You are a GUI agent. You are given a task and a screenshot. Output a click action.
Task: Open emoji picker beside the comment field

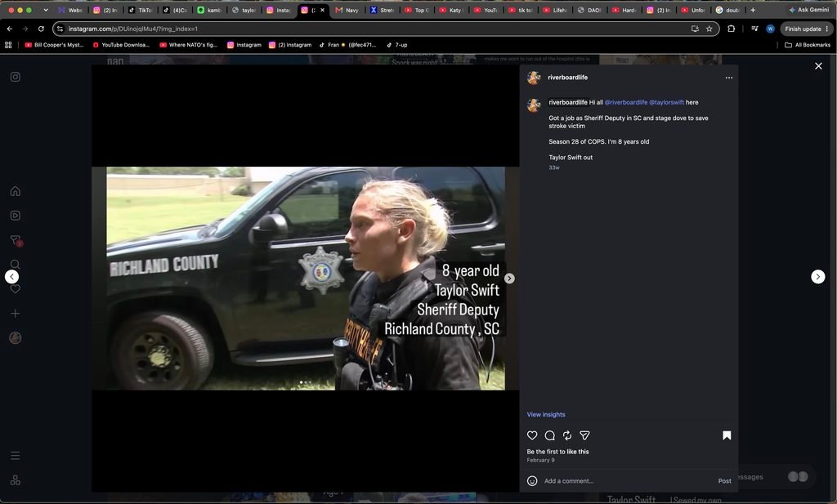532,481
